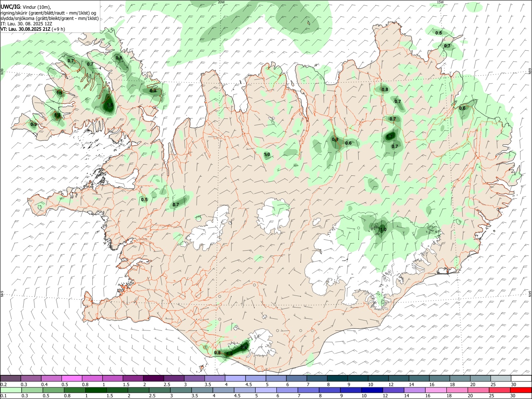
Task: Select the darkest purple swatch in snow legend
Action: [x=153, y=379]
